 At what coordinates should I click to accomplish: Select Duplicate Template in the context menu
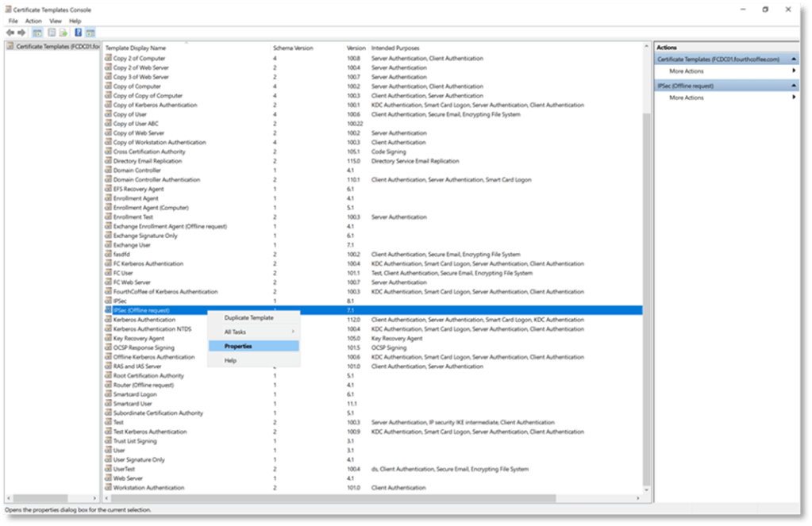pyautogui.click(x=248, y=317)
